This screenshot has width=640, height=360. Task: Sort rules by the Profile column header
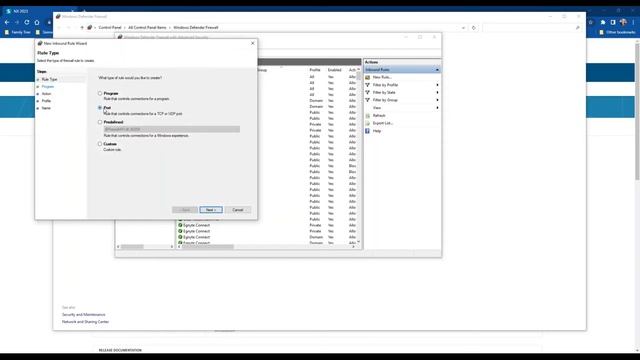coord(315,70)
